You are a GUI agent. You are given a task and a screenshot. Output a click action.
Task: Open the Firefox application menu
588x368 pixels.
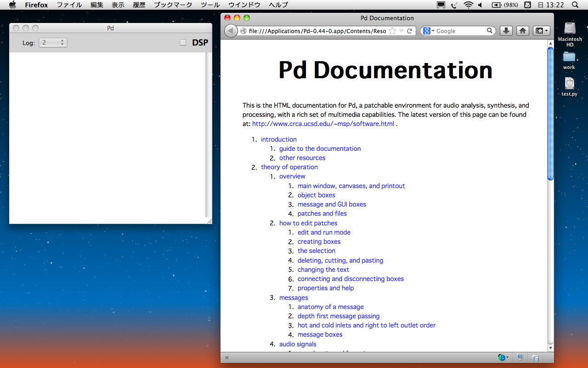pos(36,5)
